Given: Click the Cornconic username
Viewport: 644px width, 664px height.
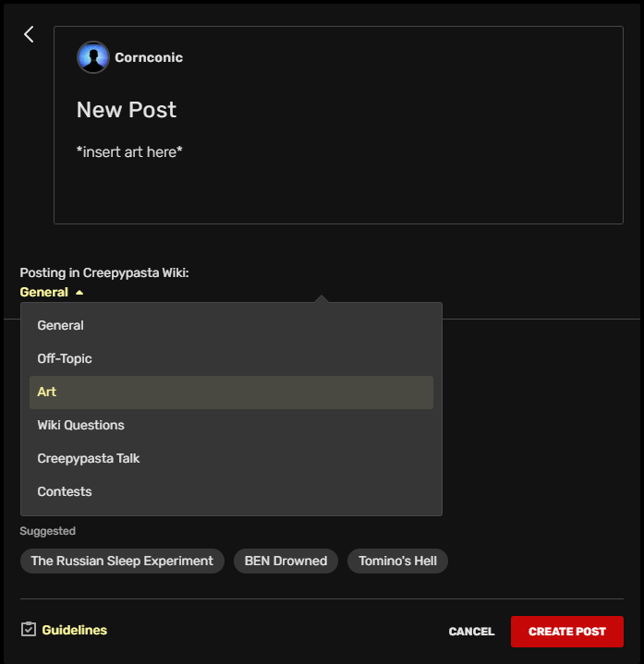Looking at the screenshot, I should (x=149, y=57).
